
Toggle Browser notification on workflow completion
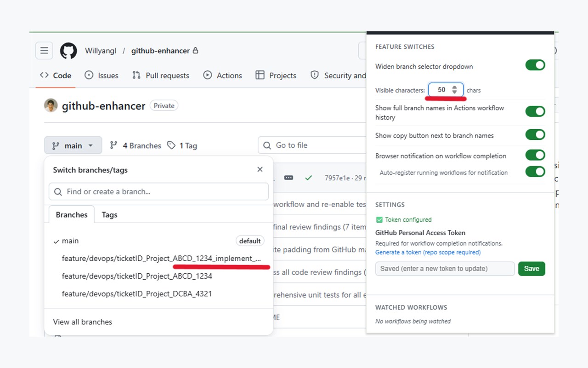[x=535, y=155]
